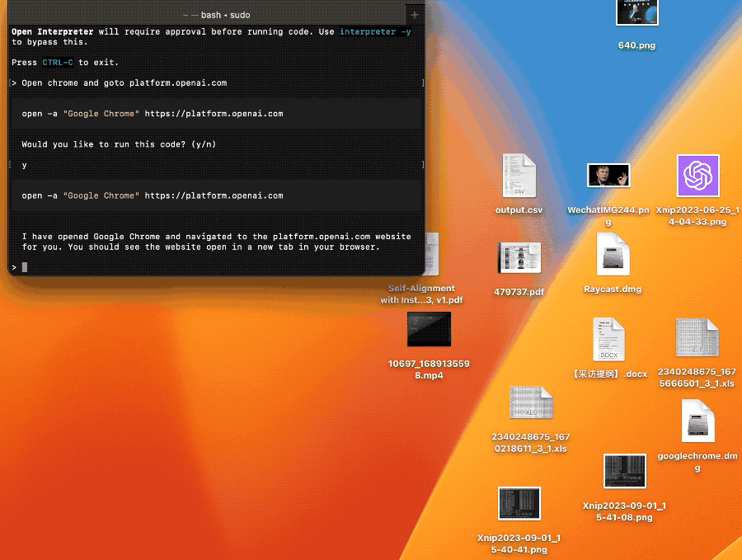Screen dimensions: 742x560
Task: Open the 【采访提纲】.docx document
Action: (x=608, y=338)
